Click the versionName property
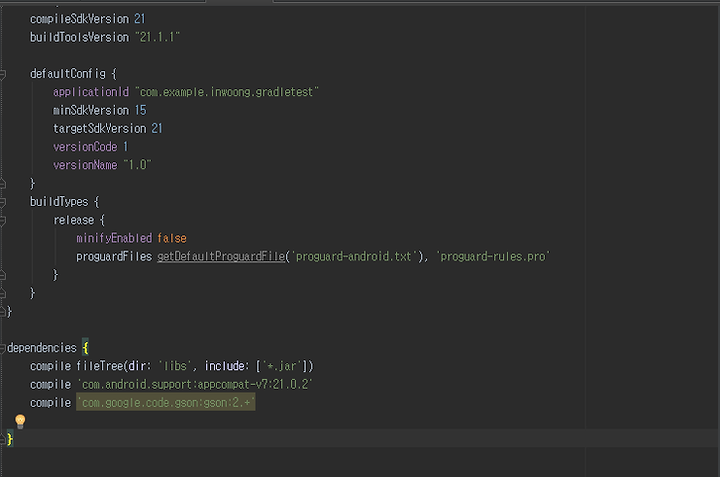The height and width of the screenshot is (477, 720). click(85, 165)
